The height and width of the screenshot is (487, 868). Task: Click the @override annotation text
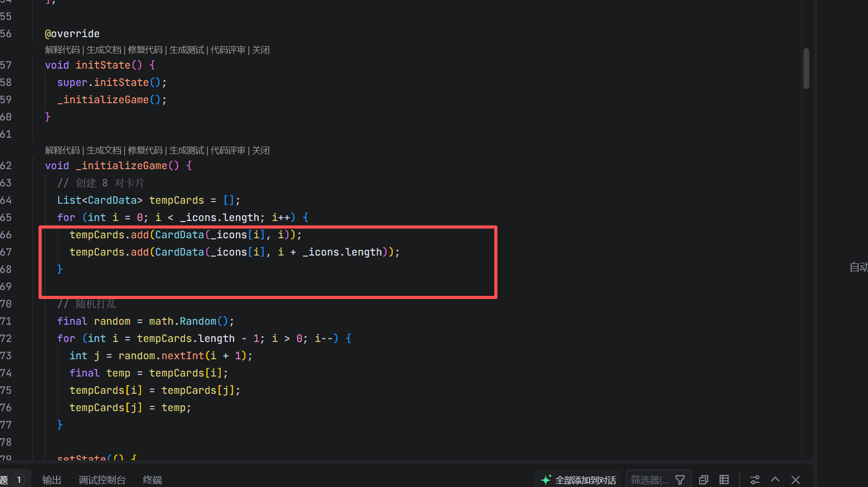coord(72,34)
